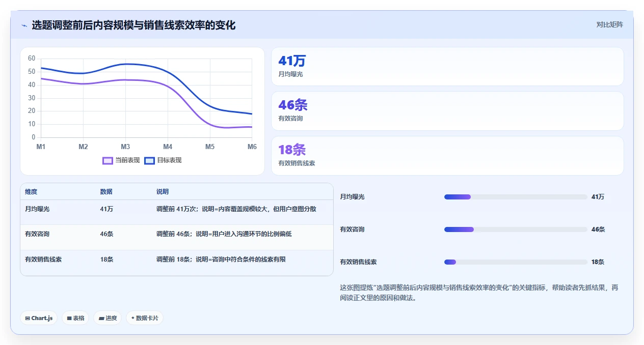Click the lightning icon beside the title

[x=24, y=25]
